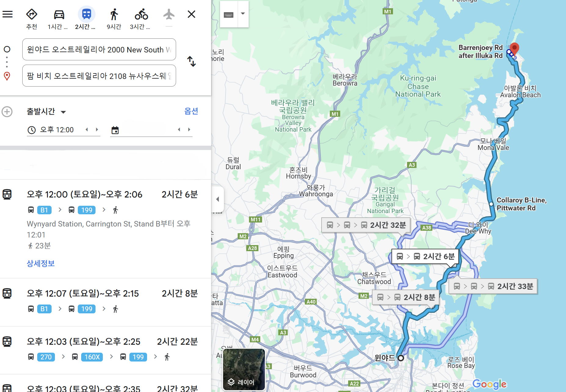The width and height of the screenshot is (566, 392).
Task: Edit the departure time 오후 12:00
Action: pyautogui.click(x=57, y=130)
